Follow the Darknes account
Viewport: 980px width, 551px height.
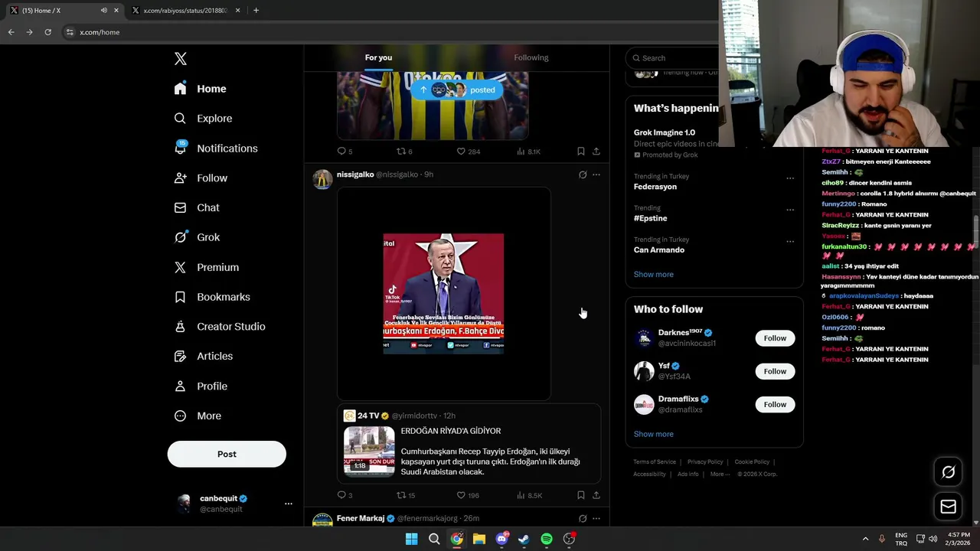775,338
